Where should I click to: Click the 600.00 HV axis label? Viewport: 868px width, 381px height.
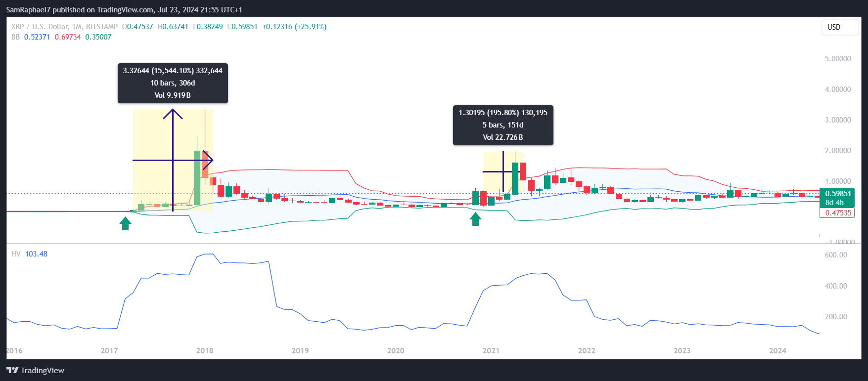click(836, 255)
